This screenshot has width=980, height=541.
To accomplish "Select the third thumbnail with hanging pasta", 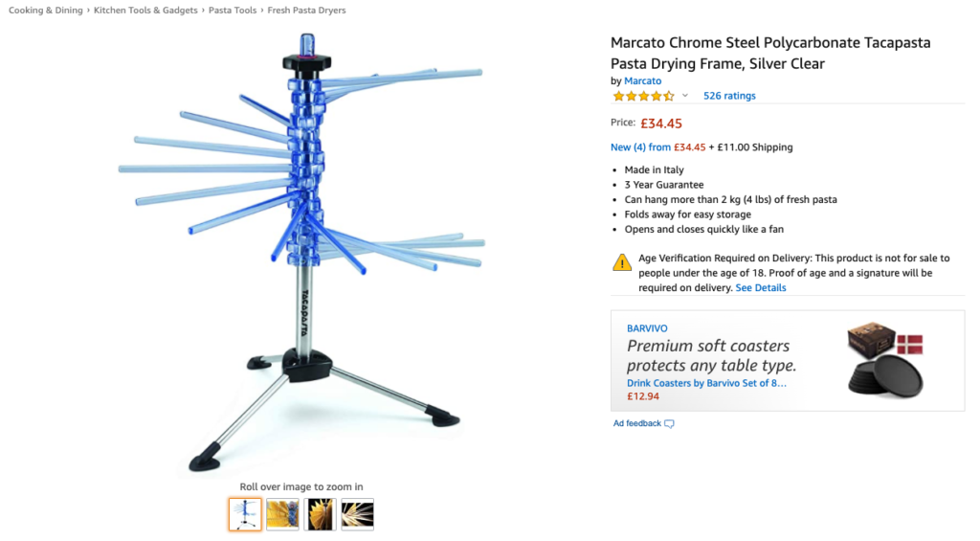I will point(320,514).
